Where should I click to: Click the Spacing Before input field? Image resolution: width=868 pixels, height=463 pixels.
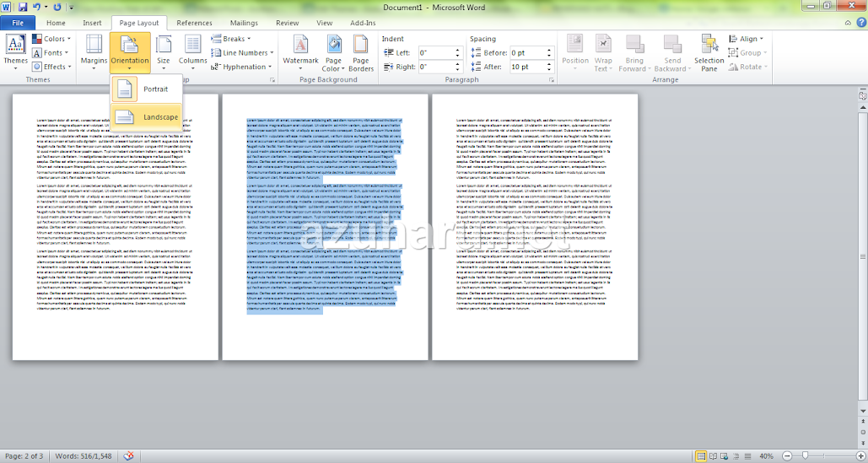527,52
